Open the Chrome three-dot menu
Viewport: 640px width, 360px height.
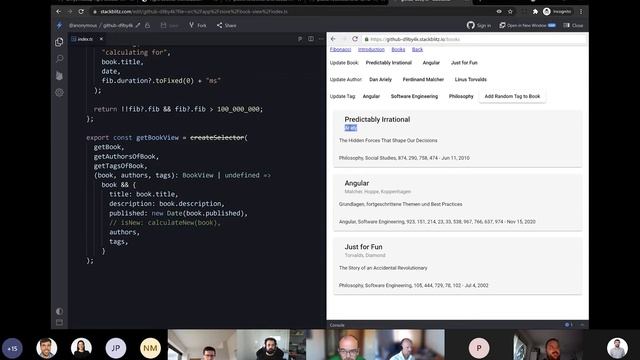coord(581,11)
